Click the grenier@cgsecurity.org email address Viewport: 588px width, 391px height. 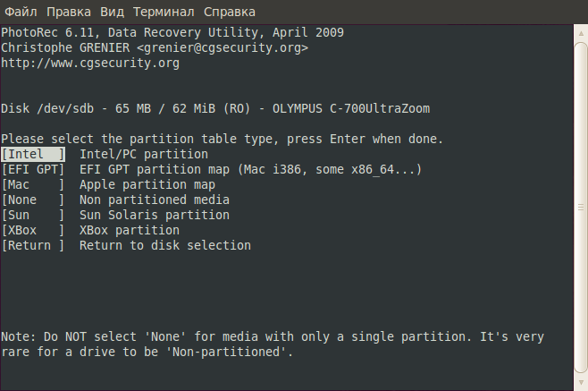tap(223, 47)
